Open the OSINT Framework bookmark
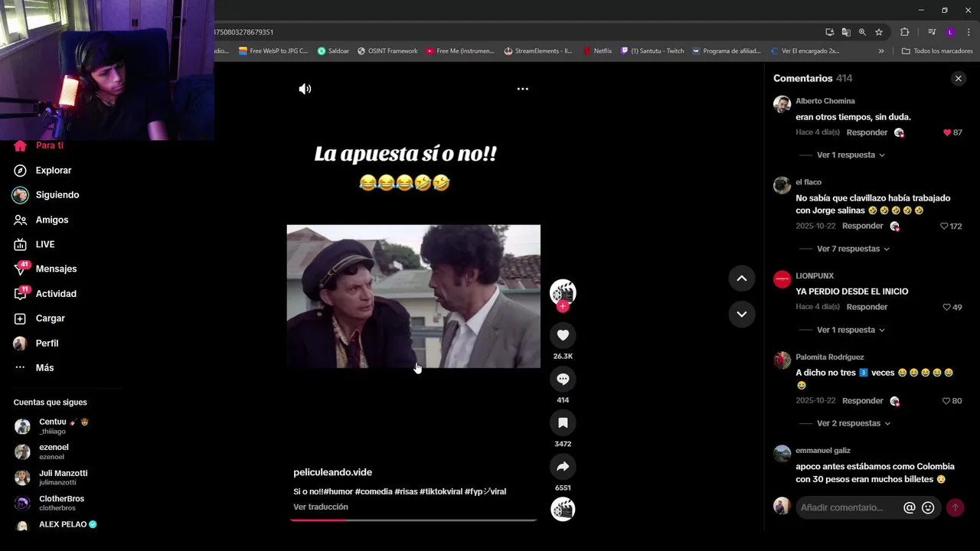 pos(387,51)
